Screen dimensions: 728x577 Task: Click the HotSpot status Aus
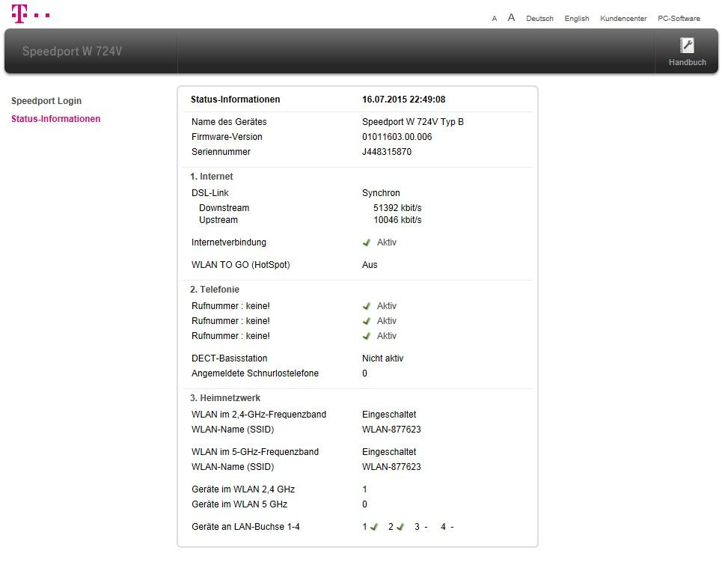[x=370, y=265]
